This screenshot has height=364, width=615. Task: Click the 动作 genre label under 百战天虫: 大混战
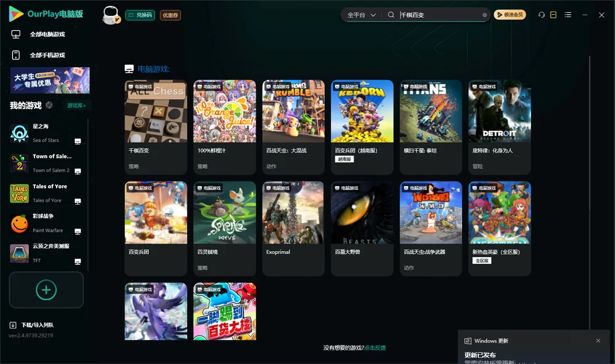coord(271,166)
